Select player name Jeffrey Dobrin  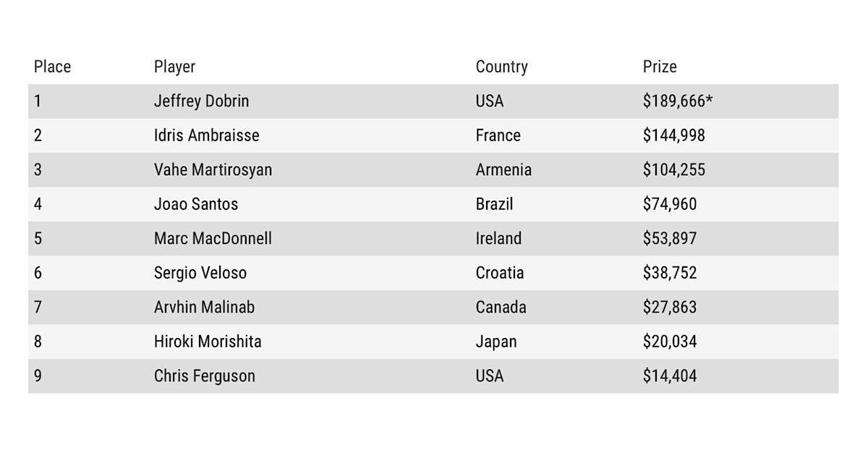(x=201, y=101)
